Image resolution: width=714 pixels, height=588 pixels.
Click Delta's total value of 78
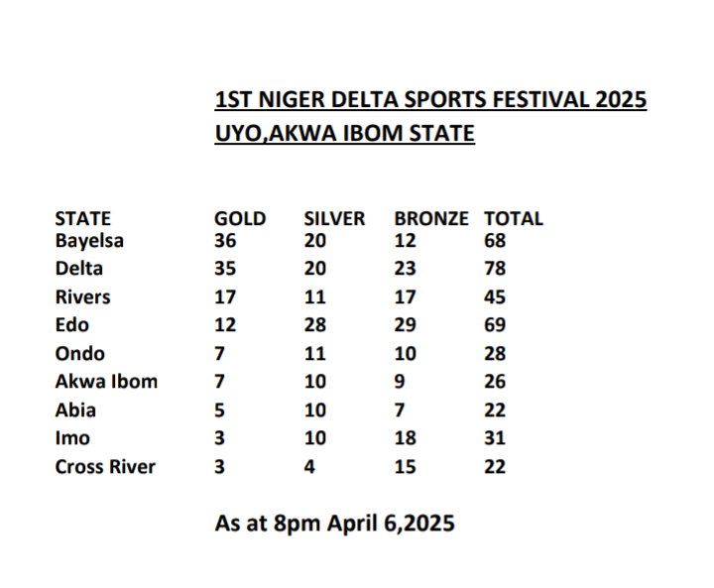(x=495, y=269)
